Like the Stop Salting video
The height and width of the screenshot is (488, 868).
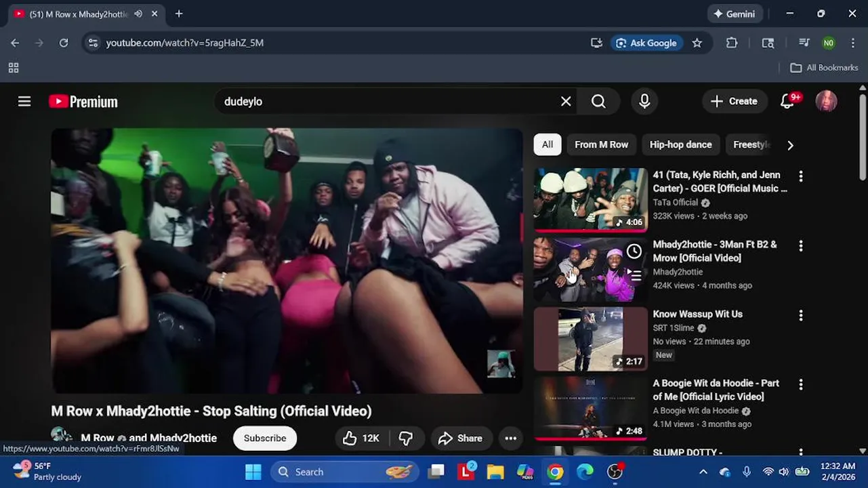[360, 439]
